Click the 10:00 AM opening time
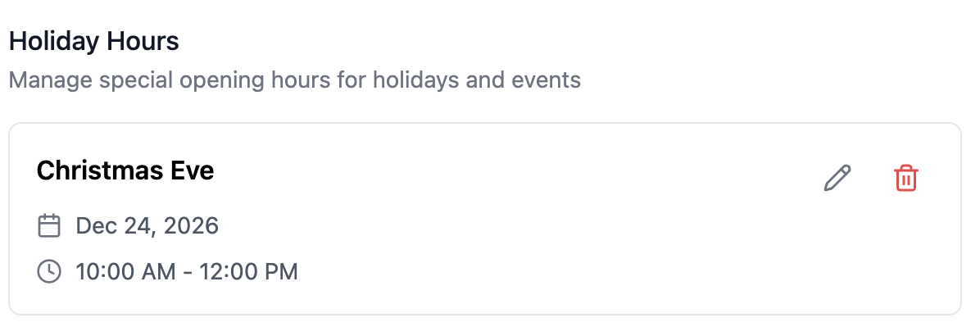This screenshot has height=336, width=980. pos(125,270)
